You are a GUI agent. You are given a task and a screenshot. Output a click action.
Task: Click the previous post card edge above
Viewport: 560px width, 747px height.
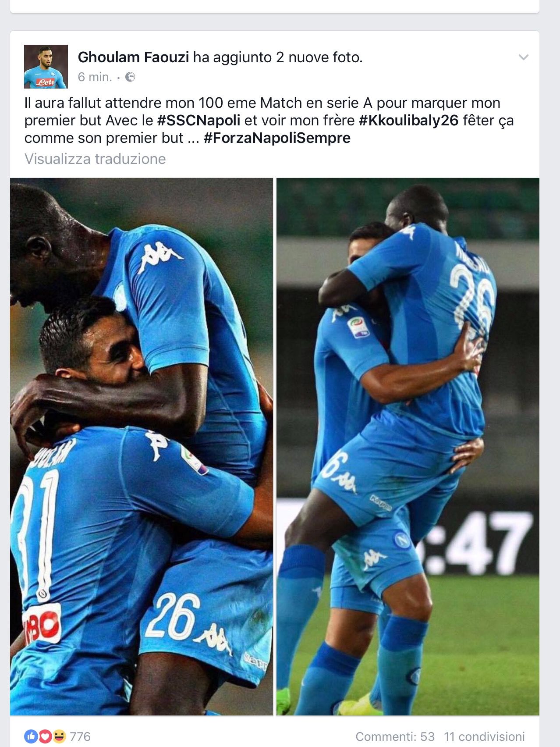point(275,6)
